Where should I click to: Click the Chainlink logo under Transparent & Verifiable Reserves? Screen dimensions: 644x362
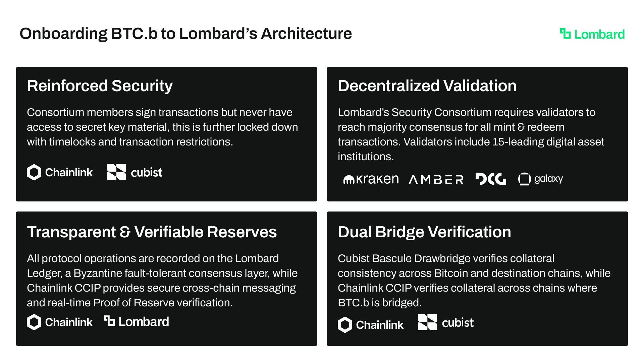pos(60,322)
